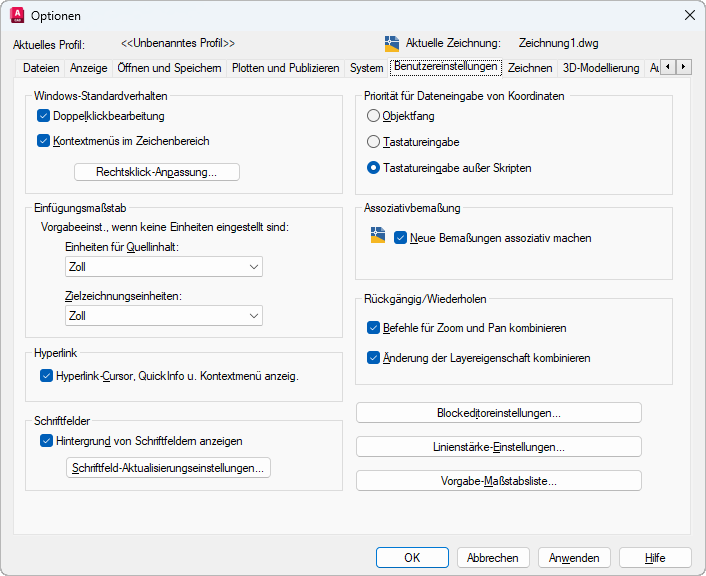Open Linienstärke-Einstellungen dialog
706x576 pixels.
click(498, 447)
